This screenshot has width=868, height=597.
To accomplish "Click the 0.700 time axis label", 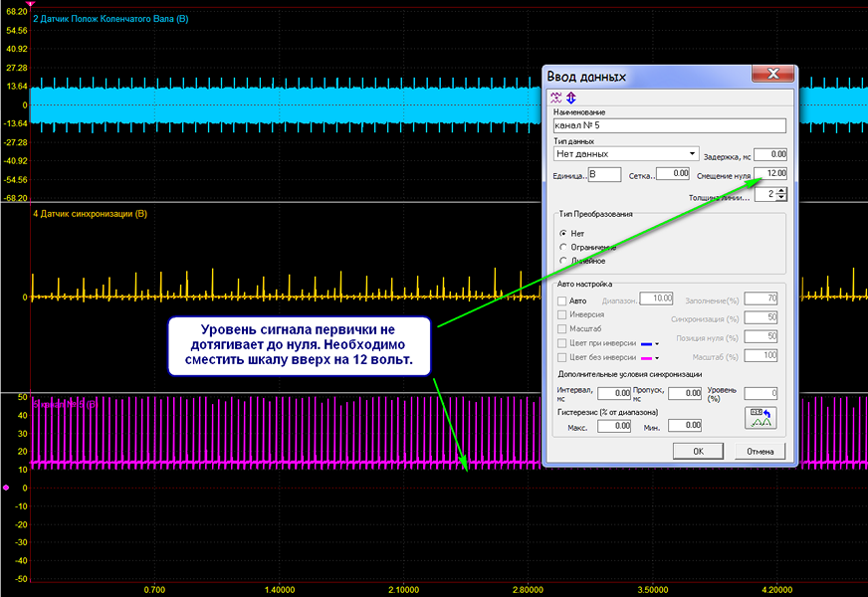I will 154,590.
